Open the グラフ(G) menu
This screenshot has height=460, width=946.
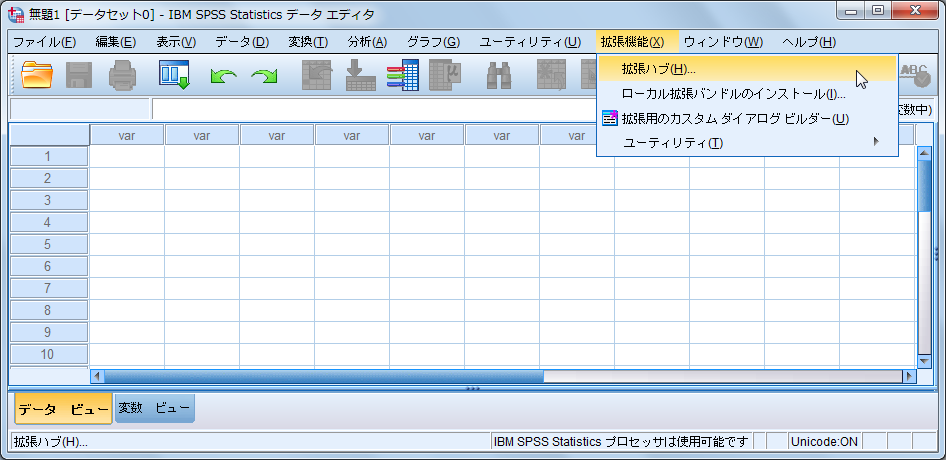coord(433,42)
